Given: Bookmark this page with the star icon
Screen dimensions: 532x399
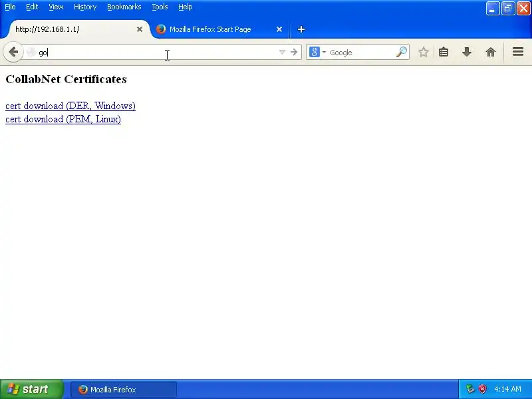Looking at the screenshot, I should 423,53.
